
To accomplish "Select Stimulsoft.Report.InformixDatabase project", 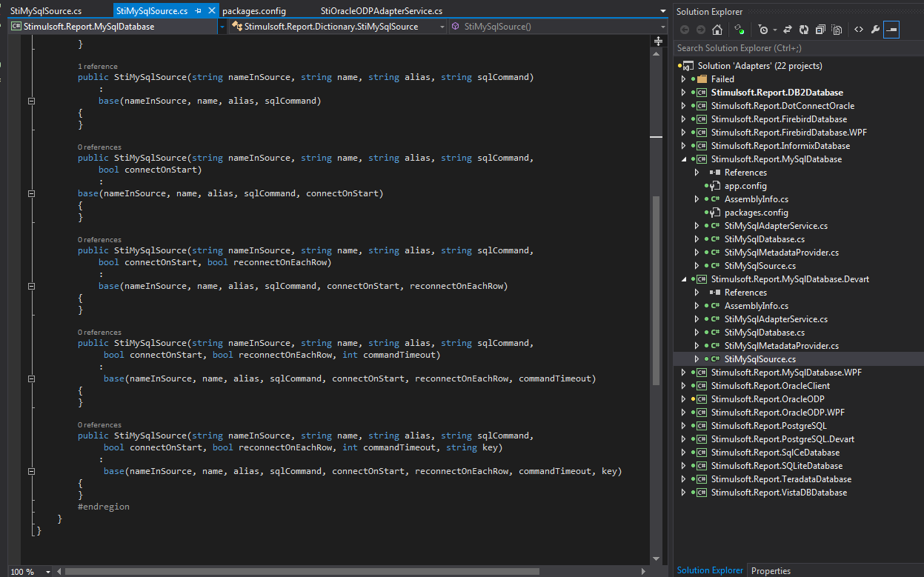I will click(780, 146).
